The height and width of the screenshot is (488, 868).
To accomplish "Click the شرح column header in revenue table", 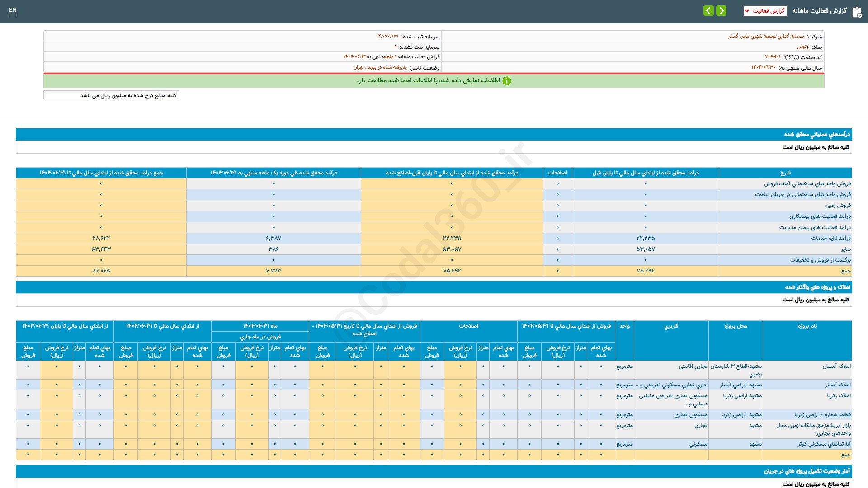I will tap(785, 173).
